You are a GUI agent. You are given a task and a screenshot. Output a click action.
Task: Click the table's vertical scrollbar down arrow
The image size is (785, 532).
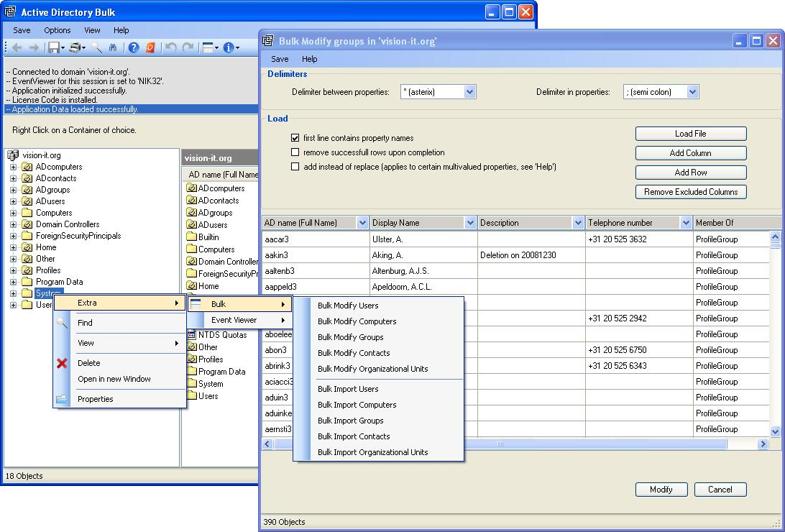[x=775, y=431]
